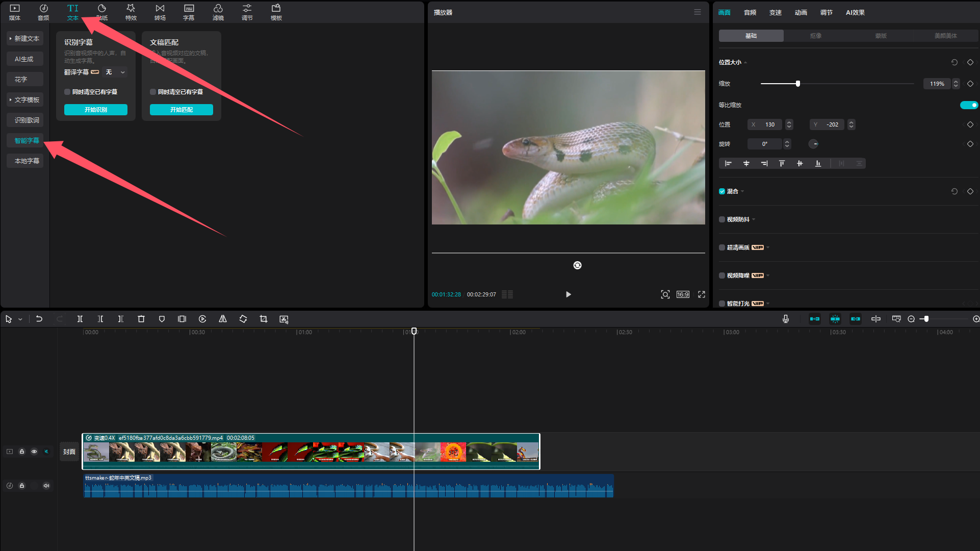
Task: Click the 封面 cover button on the track
Action: [69, 452]
